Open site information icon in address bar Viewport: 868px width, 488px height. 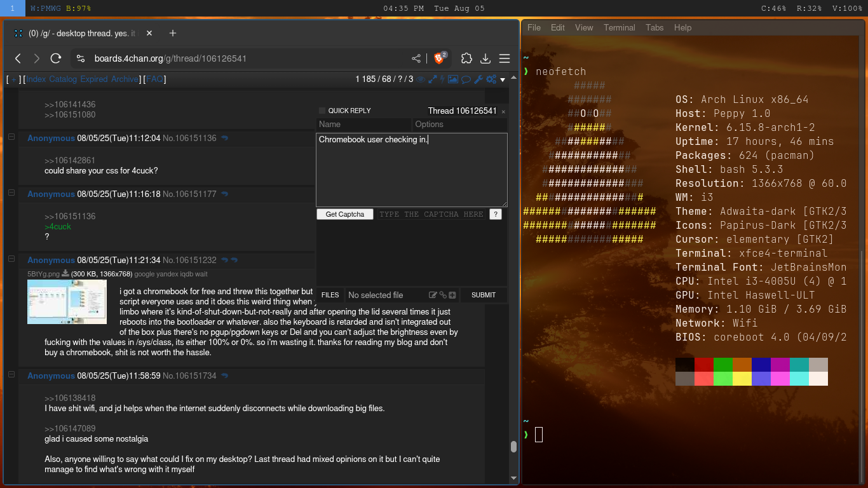[80, 58]
